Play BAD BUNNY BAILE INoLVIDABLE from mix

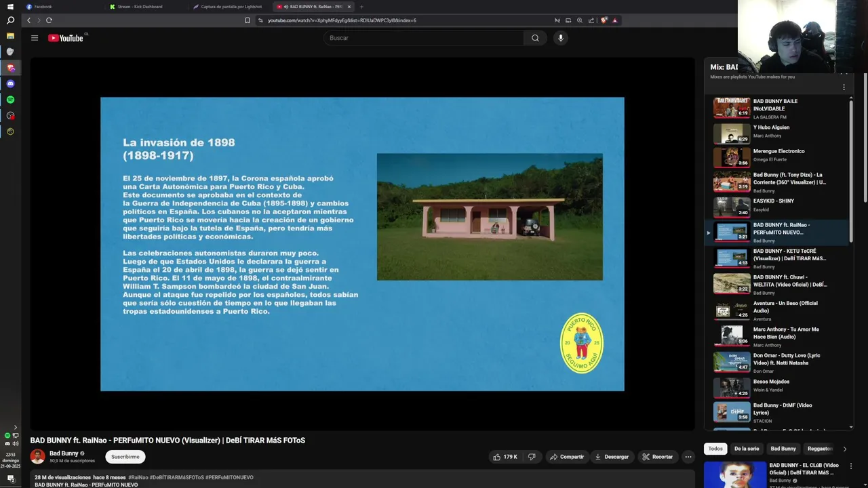[776, 108]
